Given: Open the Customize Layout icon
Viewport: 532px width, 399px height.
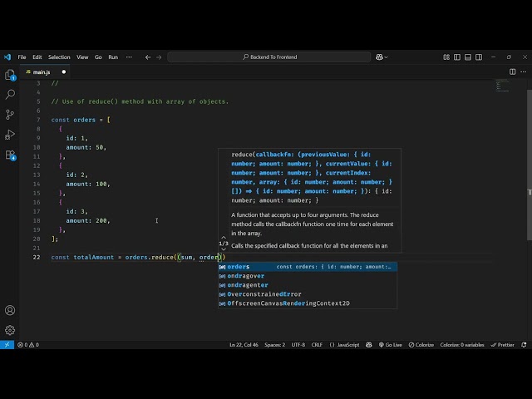Looking at the screenshot, I should point(446,57).
